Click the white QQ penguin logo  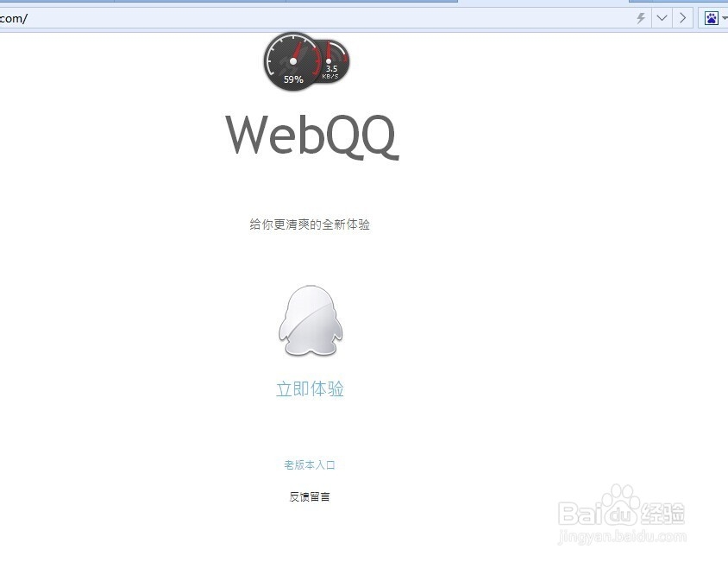click(x=311, y=321)
